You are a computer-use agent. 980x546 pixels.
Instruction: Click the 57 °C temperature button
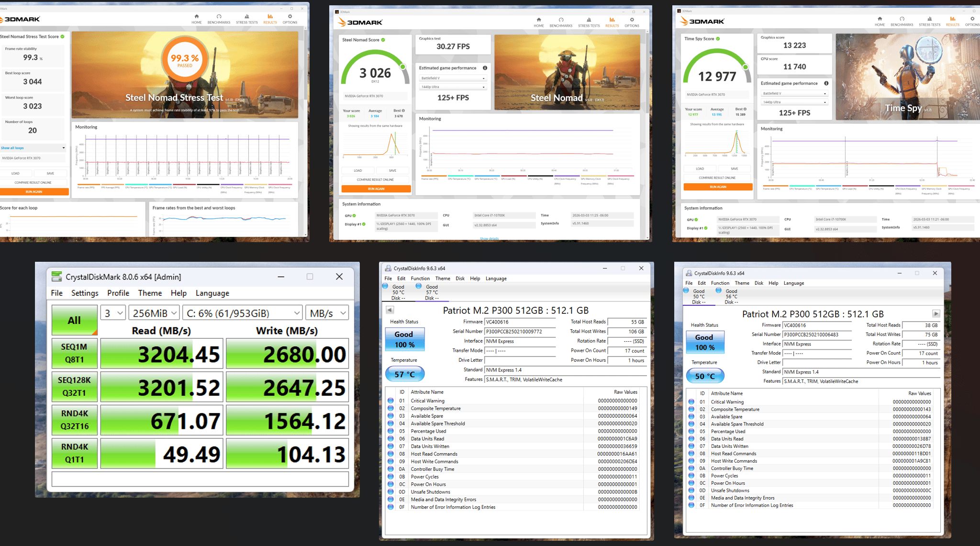(x=404, y=374)
